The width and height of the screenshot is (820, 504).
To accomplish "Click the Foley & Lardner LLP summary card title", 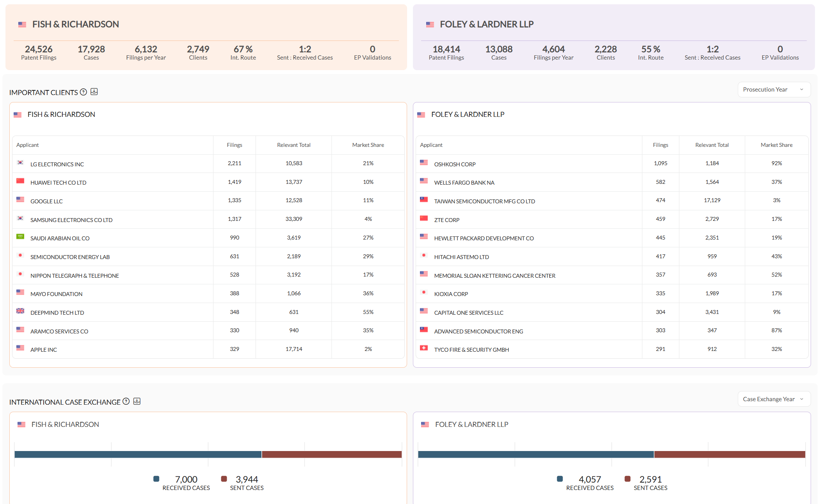I will (x=487, y=24).
